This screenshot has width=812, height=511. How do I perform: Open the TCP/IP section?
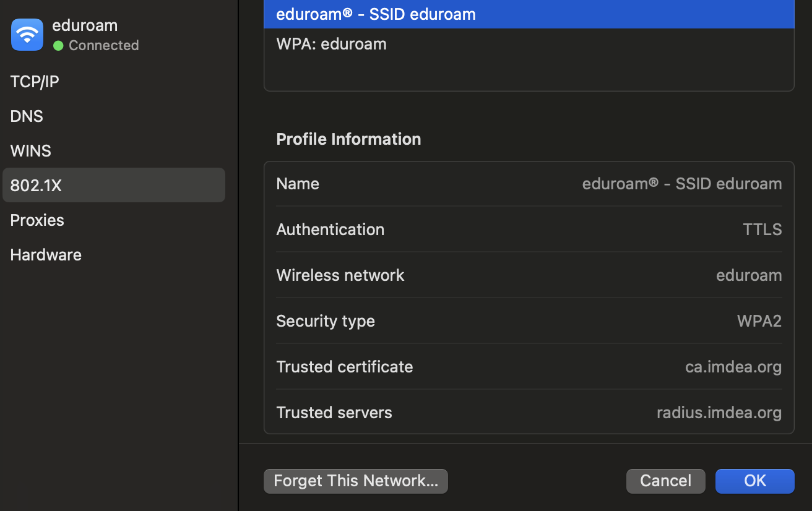click(114, 82)
